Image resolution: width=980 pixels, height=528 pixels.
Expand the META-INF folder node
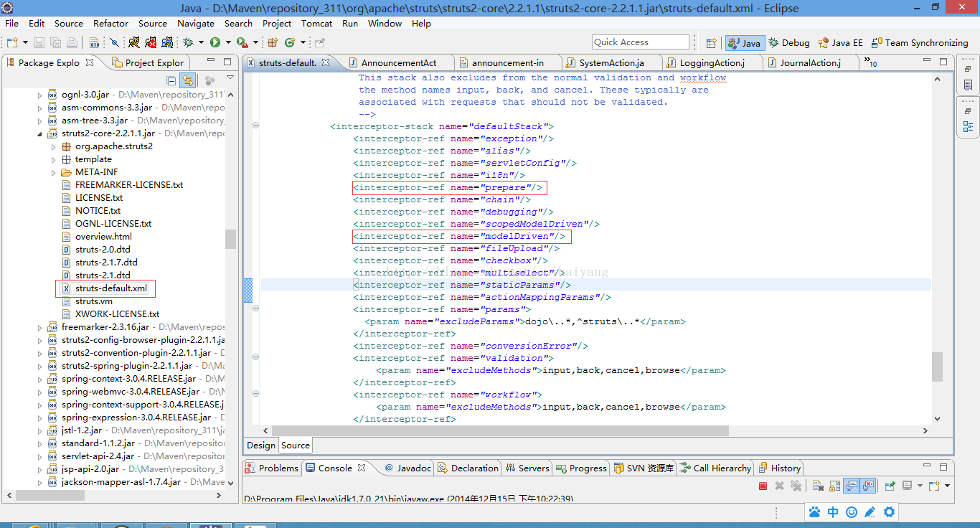[x=55, y=172]
